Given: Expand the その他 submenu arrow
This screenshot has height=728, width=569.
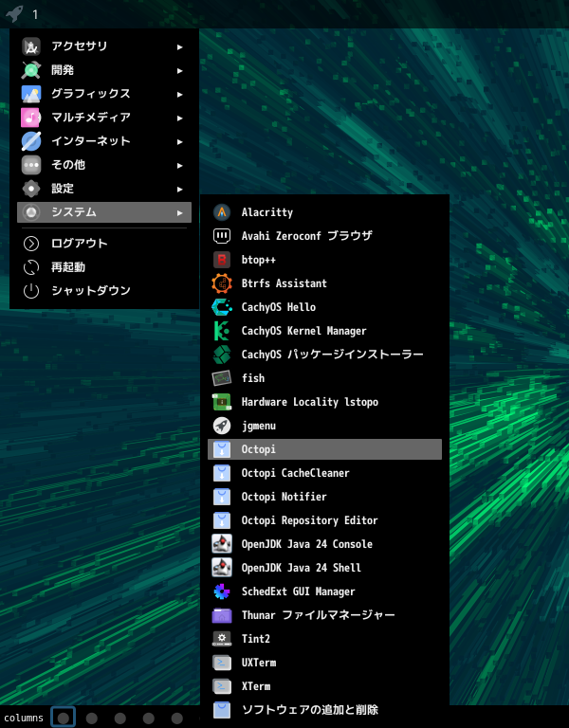Looking at the screenshot, I should tap(180, 165).
